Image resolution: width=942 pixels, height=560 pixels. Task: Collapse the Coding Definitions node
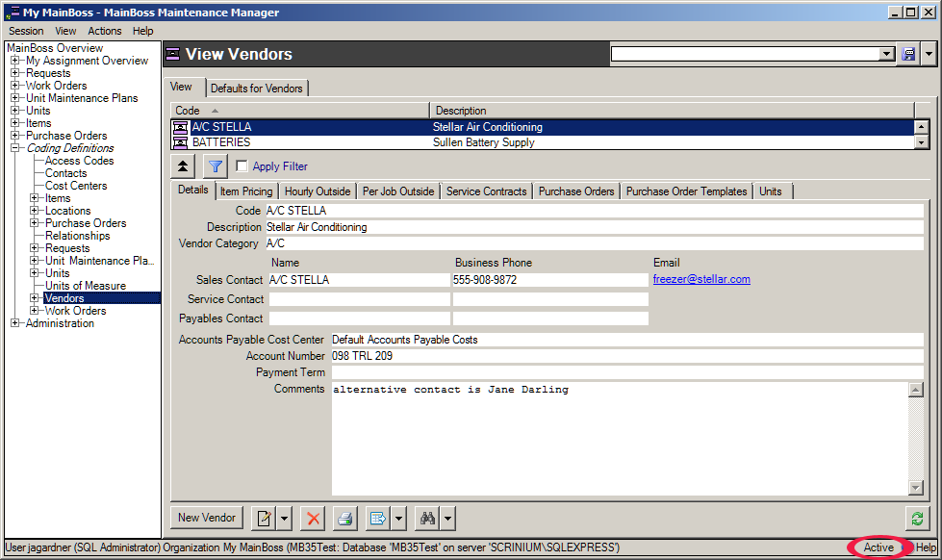[x=15, y=148]
